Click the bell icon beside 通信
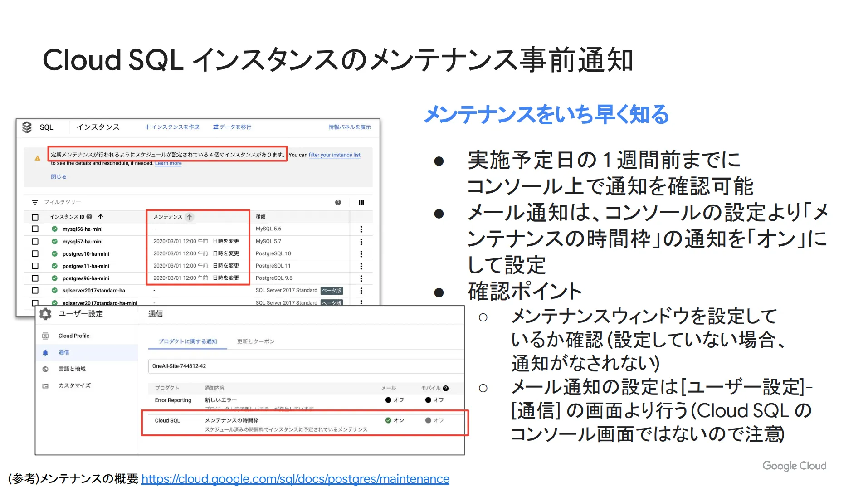The height and width of the screenshot is (487, 868). pos(45,353)
